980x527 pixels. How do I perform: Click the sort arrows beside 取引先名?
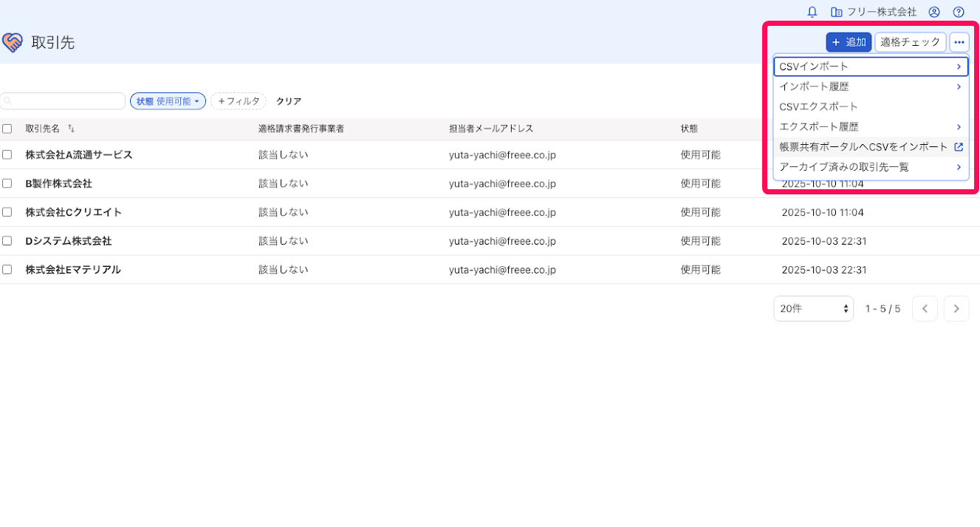pos(71,129)
